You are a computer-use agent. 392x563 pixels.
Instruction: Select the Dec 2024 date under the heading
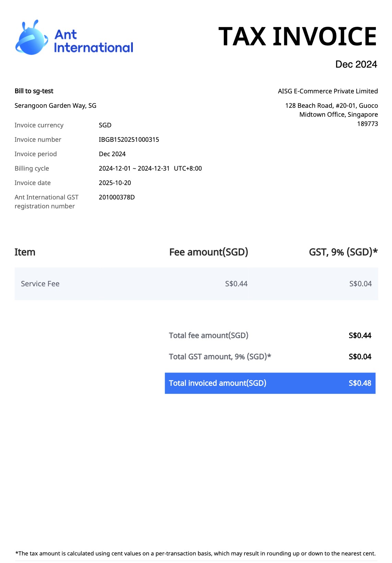pos(356,64)
